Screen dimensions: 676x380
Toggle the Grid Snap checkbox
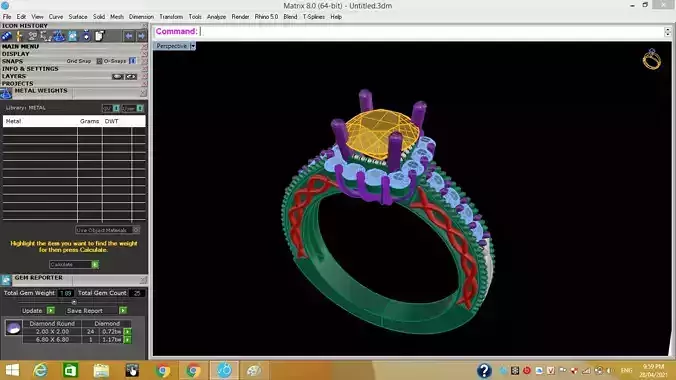(99, 61)
